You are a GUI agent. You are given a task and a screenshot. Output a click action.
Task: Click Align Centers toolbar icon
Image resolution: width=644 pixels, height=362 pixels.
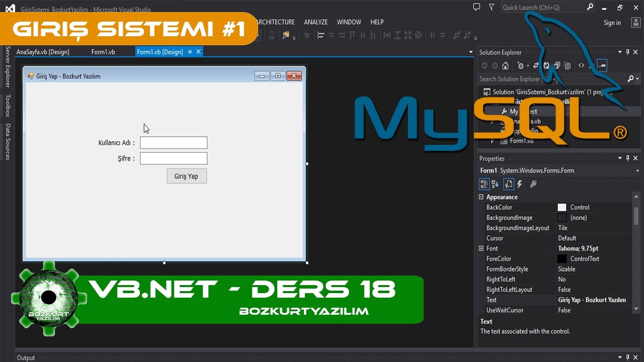(x=331, y=35)
